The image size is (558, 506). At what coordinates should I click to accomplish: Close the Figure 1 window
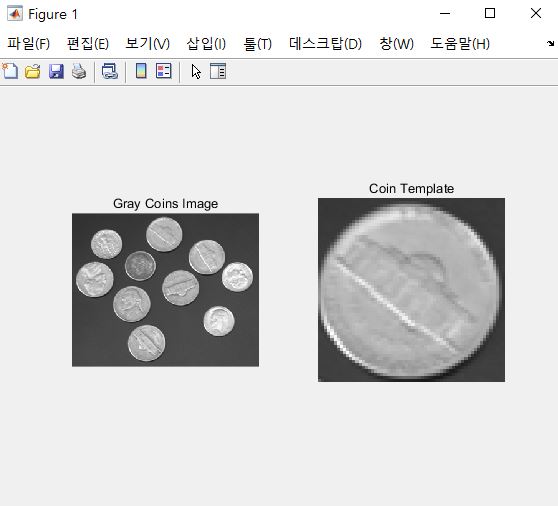point(536,14)
